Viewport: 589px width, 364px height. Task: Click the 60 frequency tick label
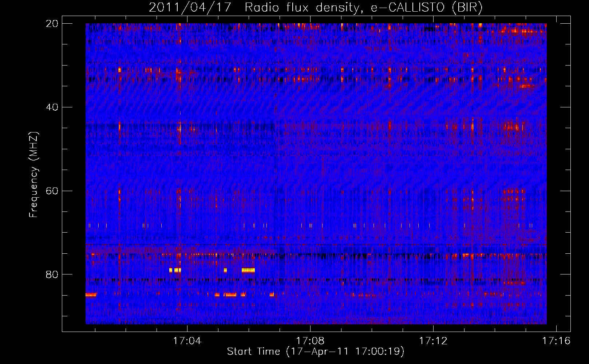click(x=52, y=191)
